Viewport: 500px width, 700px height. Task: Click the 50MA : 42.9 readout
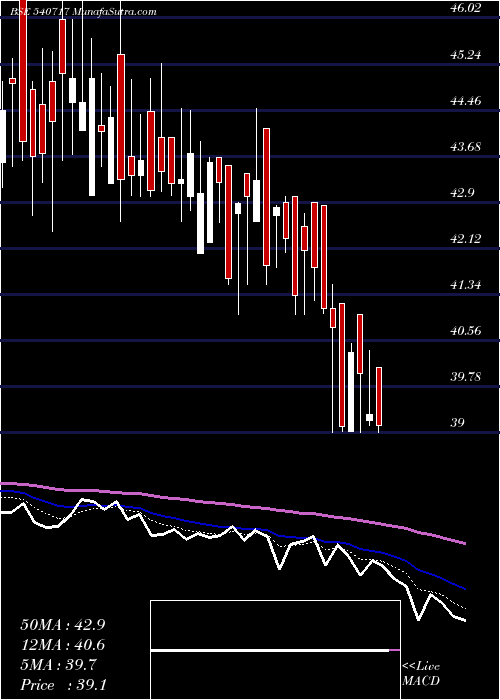(62, 625)
